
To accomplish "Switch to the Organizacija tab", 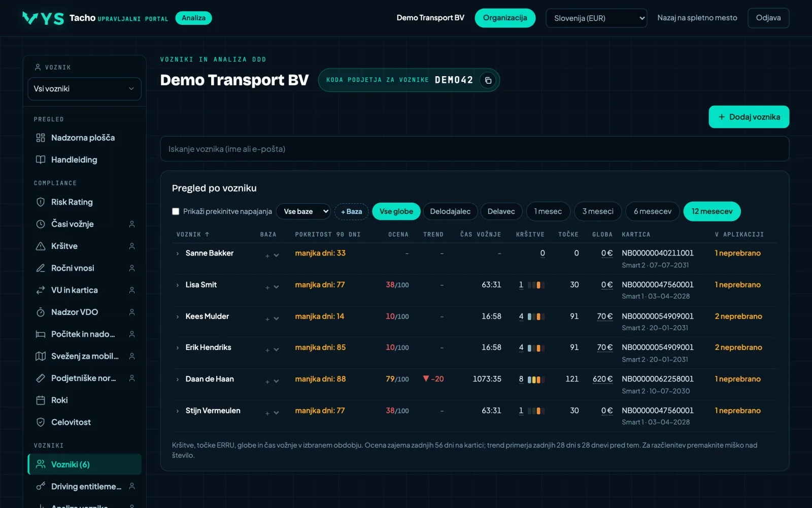I will (x=505, y=18).
